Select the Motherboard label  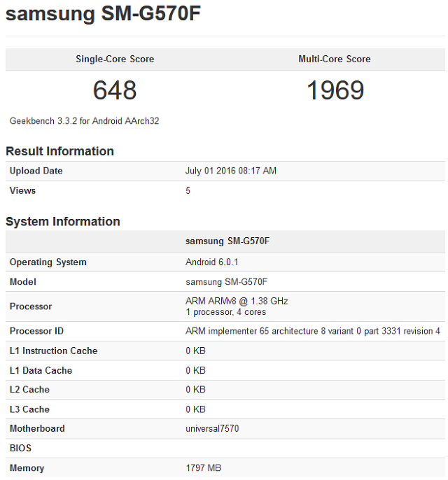coord(37,428)
